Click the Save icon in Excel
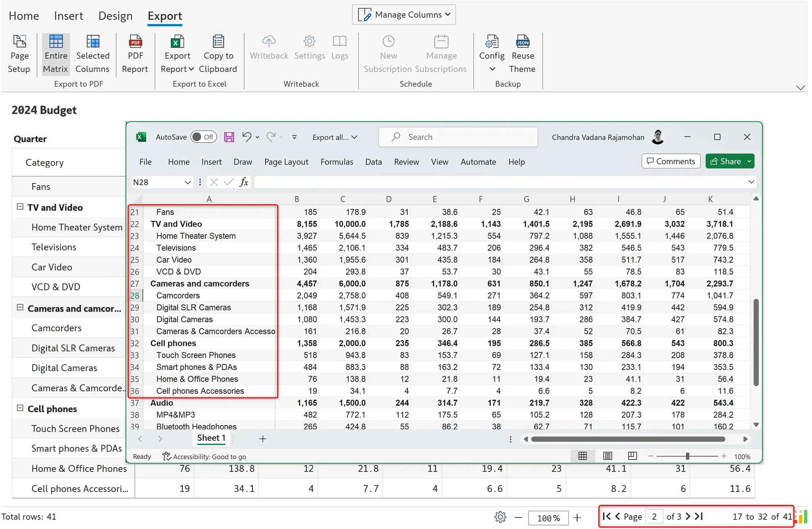 click(x=229, y=137)
